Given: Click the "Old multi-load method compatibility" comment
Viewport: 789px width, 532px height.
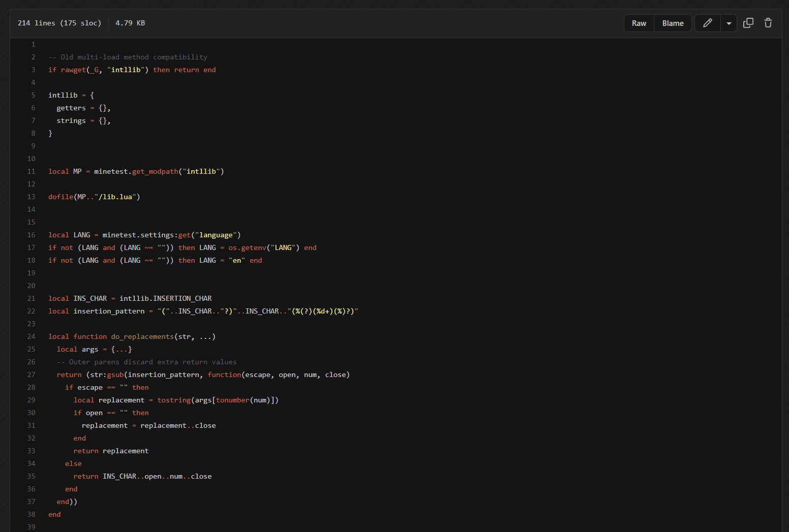Looking at the screenshot, I should 128,57.
